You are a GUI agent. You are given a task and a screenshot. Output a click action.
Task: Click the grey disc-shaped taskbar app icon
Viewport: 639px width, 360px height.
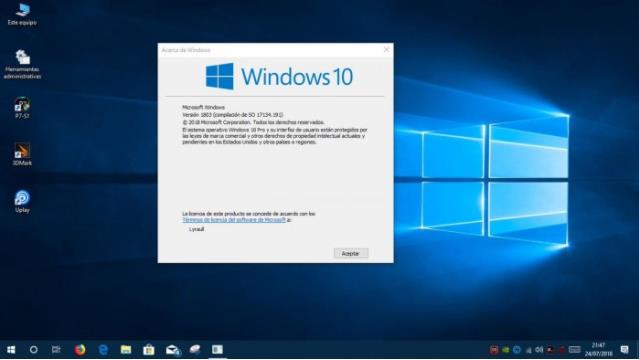point(195,349)
